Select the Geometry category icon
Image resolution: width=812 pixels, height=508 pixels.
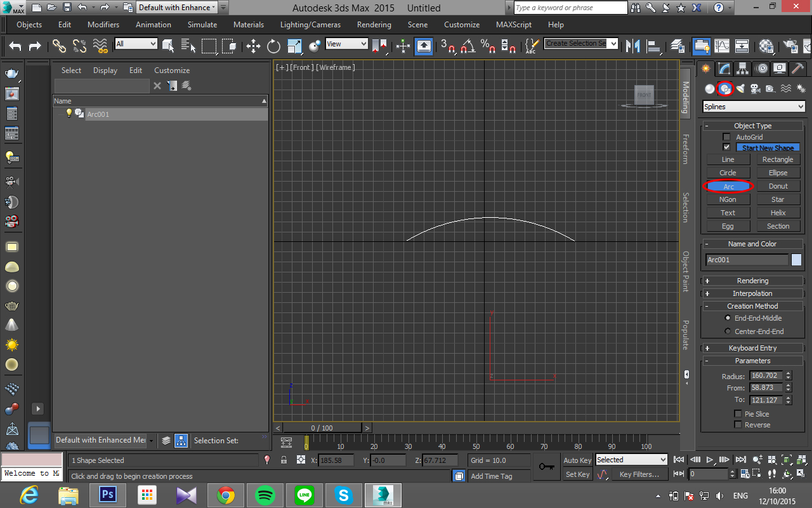(710, 89)
